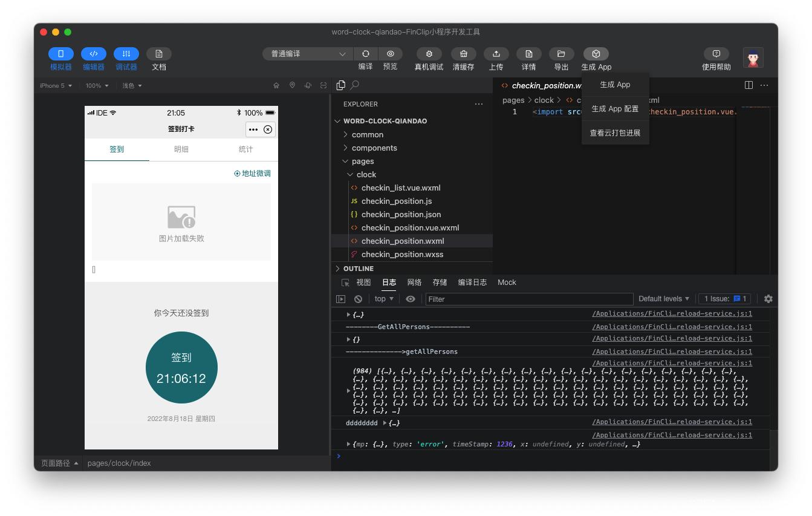
Task: Expand the (984) array log entry
Action: 348,391
